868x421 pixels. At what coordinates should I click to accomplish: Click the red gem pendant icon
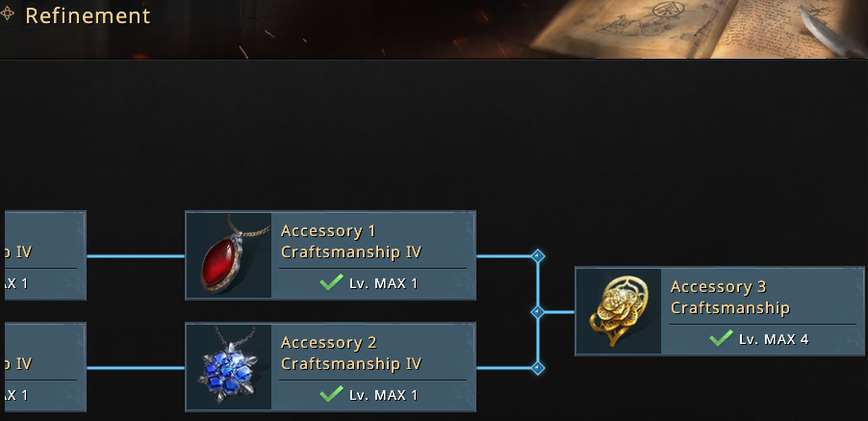229,254
